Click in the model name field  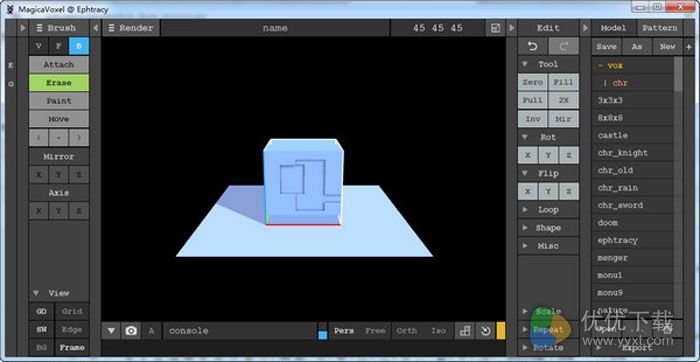pos(275,28)
